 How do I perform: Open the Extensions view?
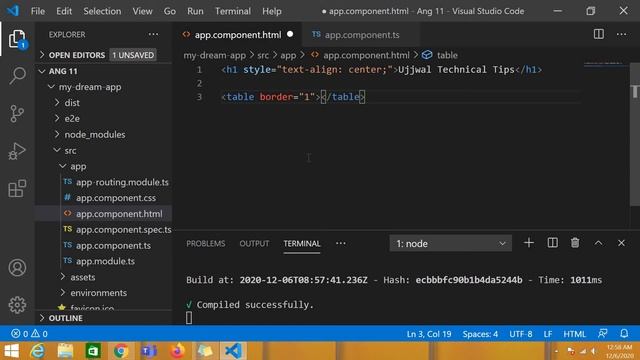(x=17, y=188)
